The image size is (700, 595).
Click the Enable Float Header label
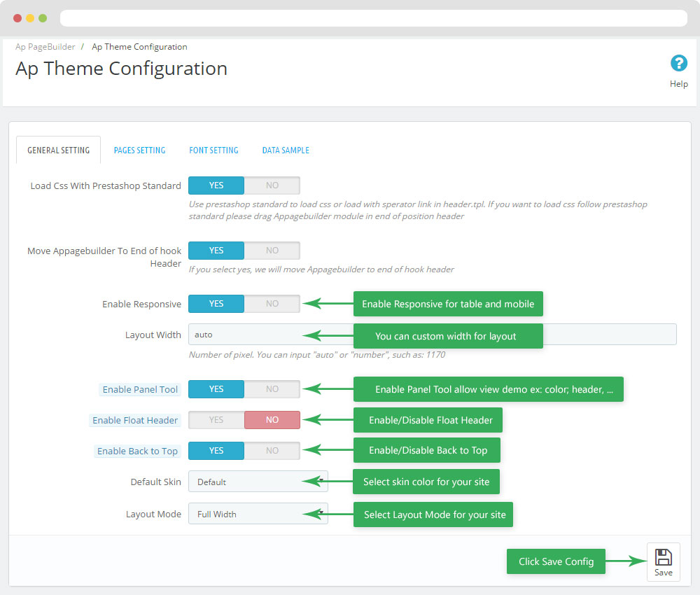[x=135, y=420]
